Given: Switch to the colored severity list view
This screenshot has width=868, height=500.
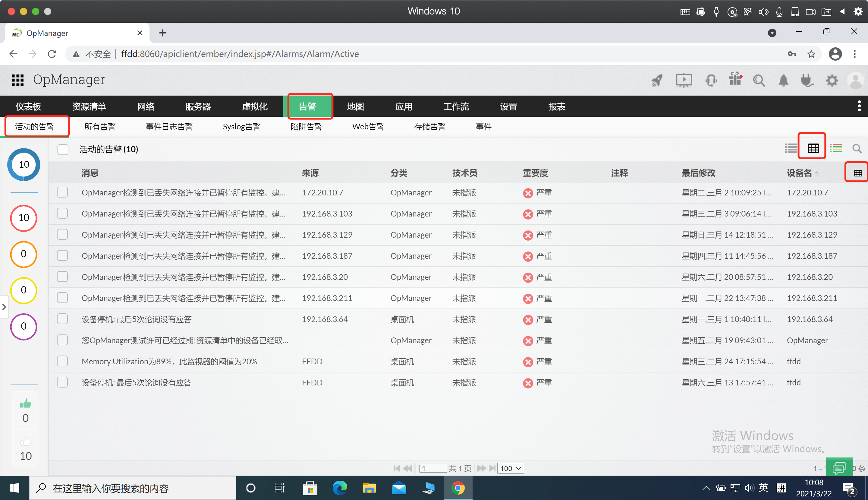Looking at the screenshot, I should [835, 148].
